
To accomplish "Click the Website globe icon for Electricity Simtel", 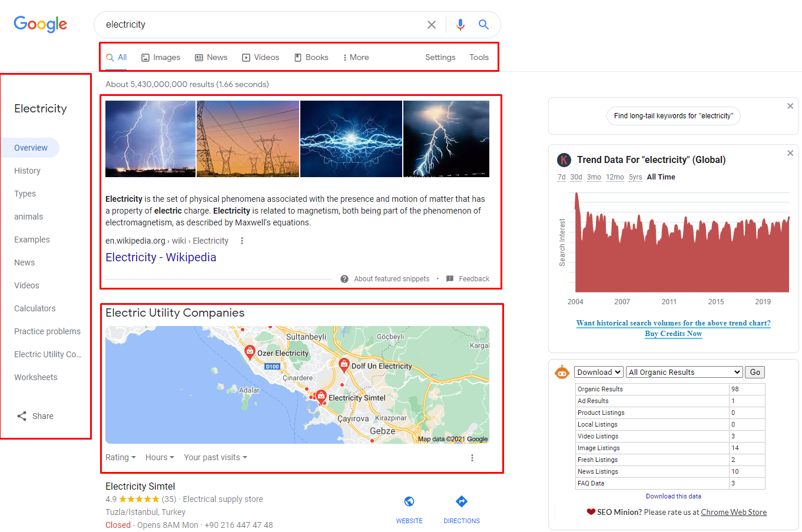I will (x=409, y=501).
